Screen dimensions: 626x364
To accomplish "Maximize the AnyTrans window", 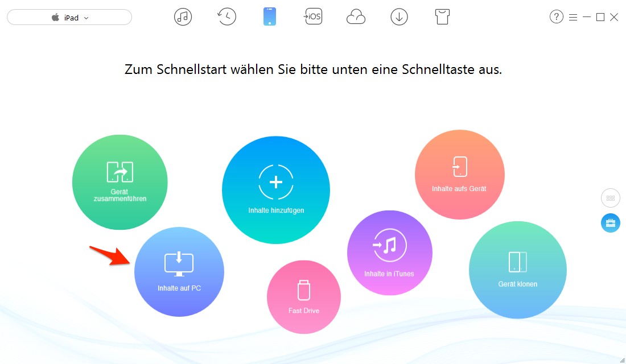I will tap(600, 17).
